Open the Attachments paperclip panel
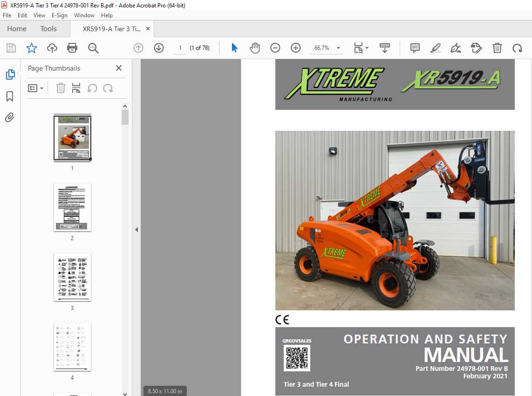This screenshot has height=396, width=532. pyautogui.click(x=10, y=118)
